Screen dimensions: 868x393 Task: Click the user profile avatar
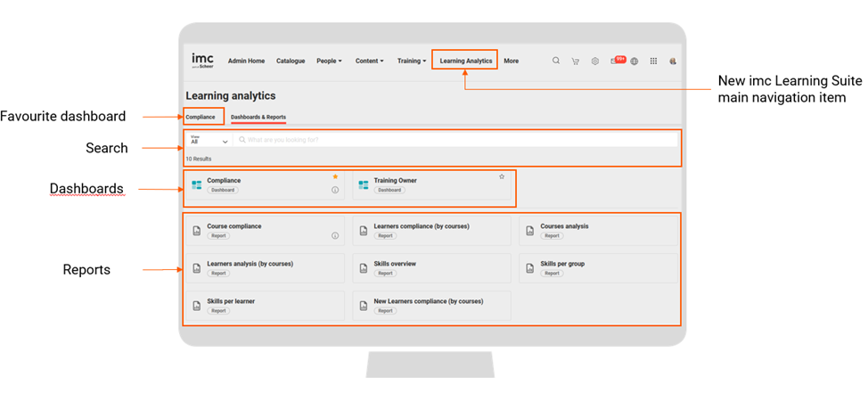coord(673,61)
